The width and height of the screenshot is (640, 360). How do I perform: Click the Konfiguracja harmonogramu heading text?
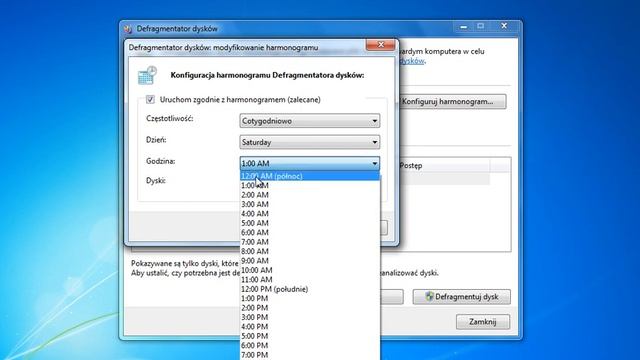(x=267, y=76)
